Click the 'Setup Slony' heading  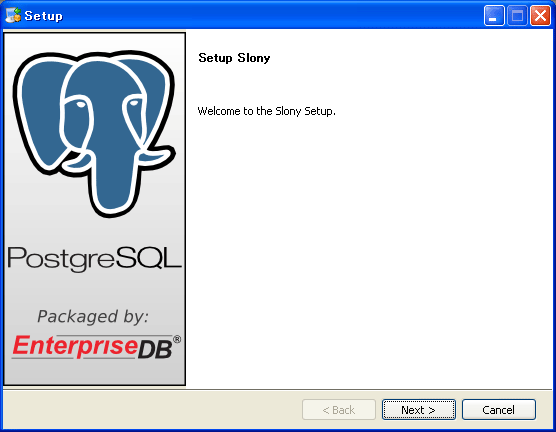click(234, 58)
